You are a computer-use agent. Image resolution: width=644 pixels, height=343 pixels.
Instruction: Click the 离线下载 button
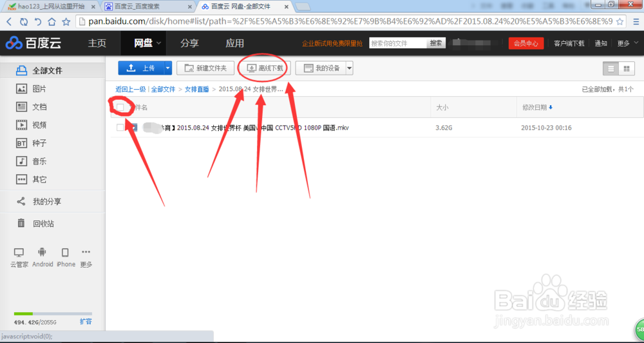click(265, 68)
